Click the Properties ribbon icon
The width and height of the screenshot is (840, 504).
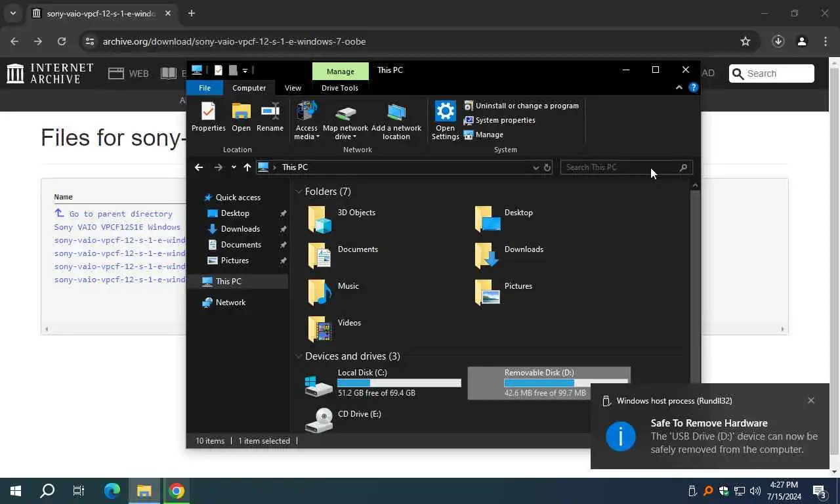[x=208, y=117]
